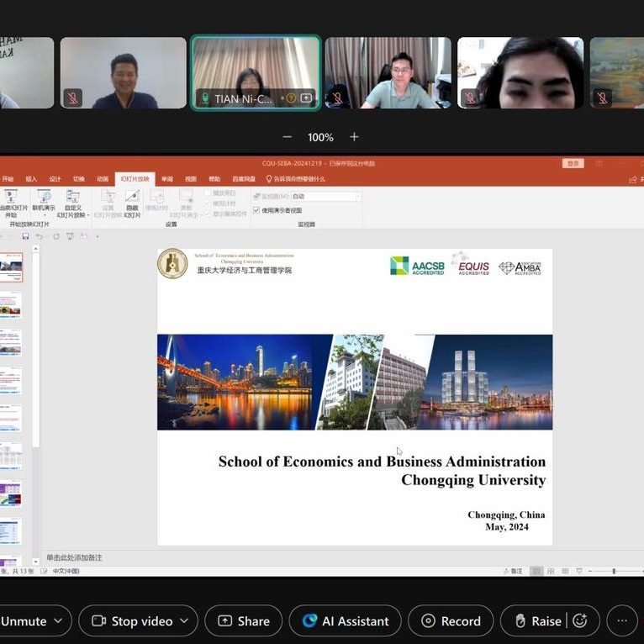Switch to the 幻灯片放映 ribbon tab
The width and height of the screenshot is (644, 644).
pos(135,178)
